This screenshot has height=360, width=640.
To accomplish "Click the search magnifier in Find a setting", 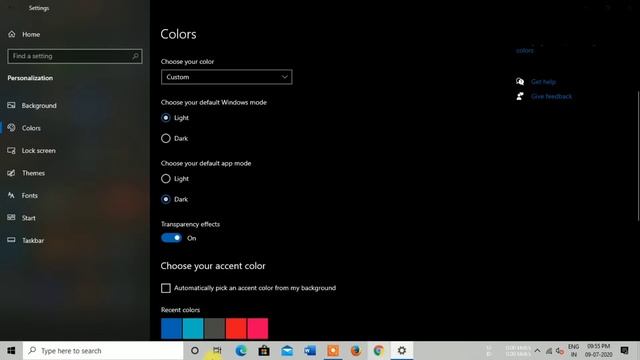I will click(136, 56).
